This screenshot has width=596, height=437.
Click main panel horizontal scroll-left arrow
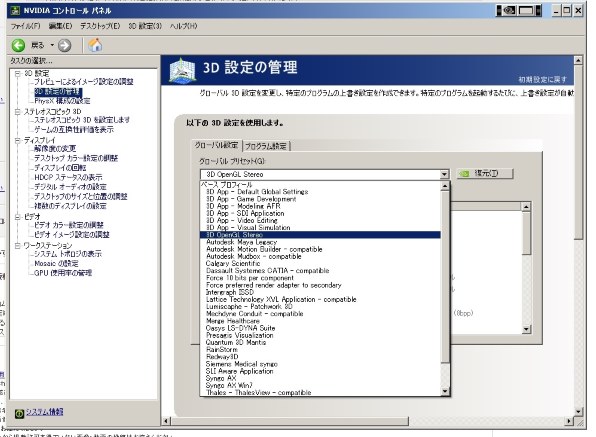pos(166,421)
